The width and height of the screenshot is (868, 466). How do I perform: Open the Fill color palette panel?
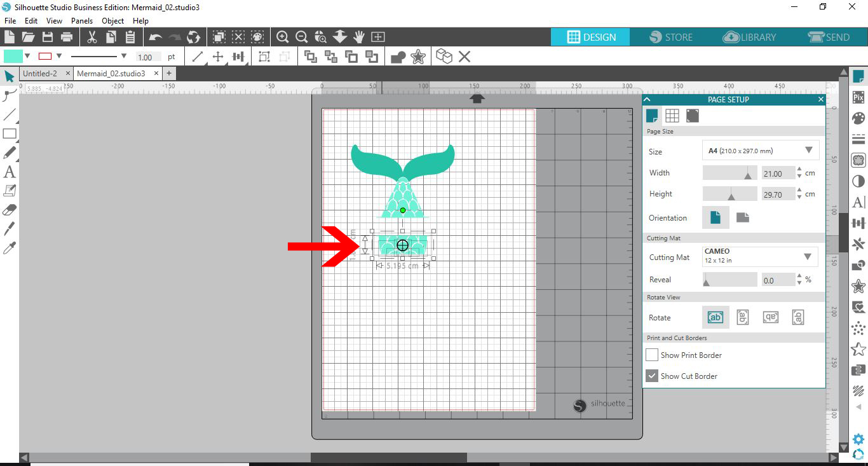tap(858, 118)
